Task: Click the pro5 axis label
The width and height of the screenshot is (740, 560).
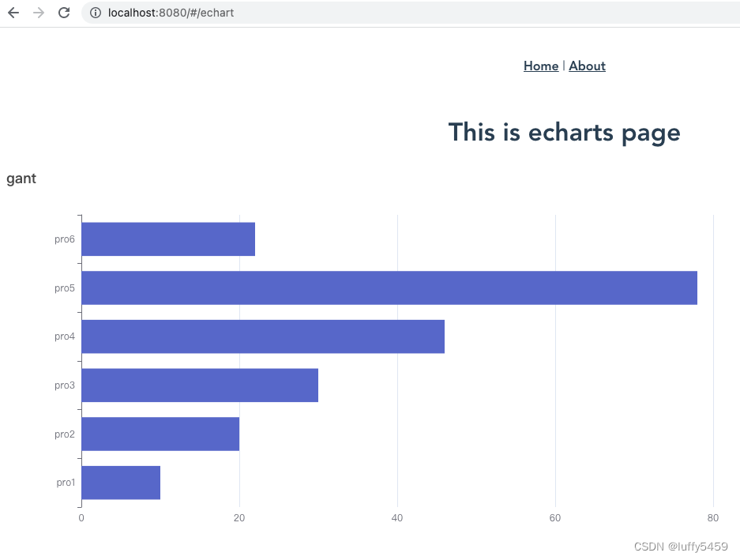Action: click(x=65, y=288)
